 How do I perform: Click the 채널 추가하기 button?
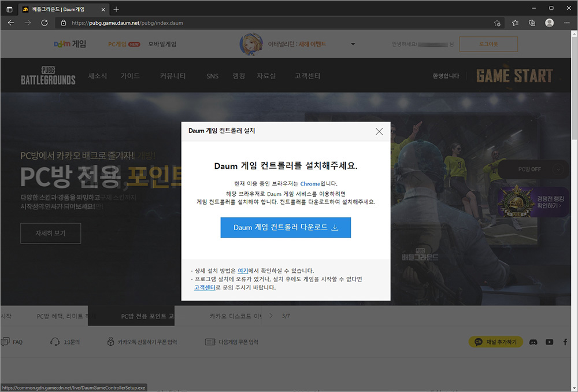496,342
